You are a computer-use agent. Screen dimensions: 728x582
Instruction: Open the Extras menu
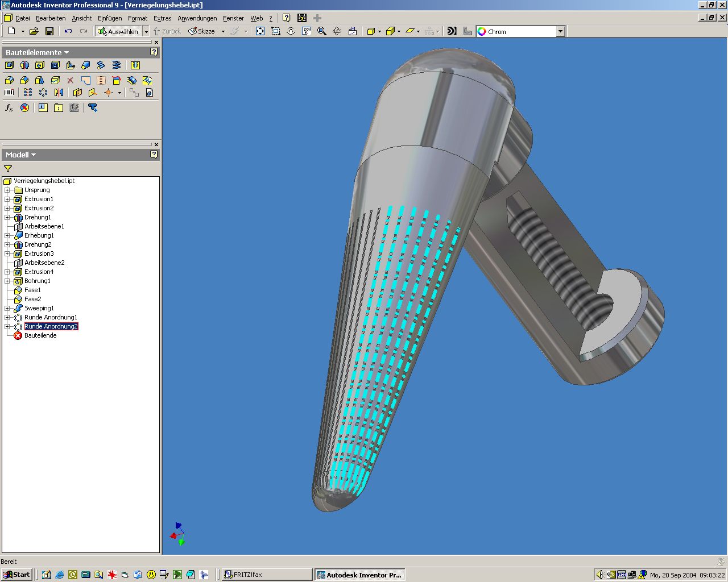pyautogui.click(x=162, y=18)
